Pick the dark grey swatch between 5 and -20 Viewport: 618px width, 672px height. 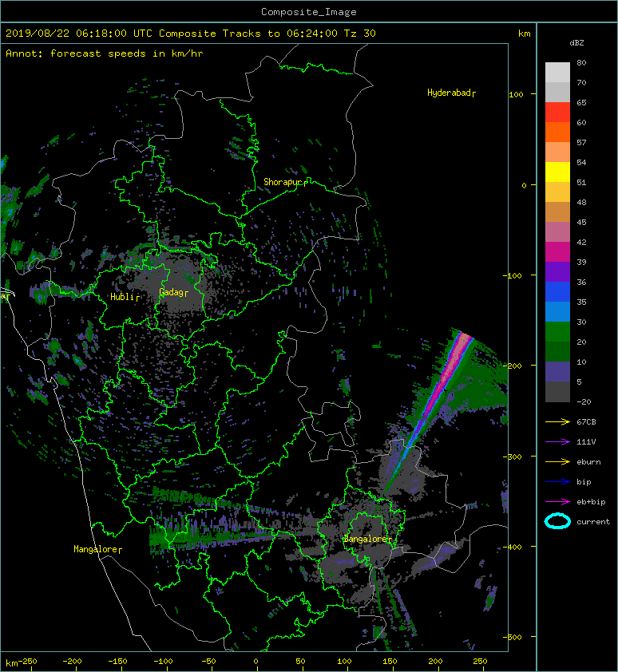point(557,391)
